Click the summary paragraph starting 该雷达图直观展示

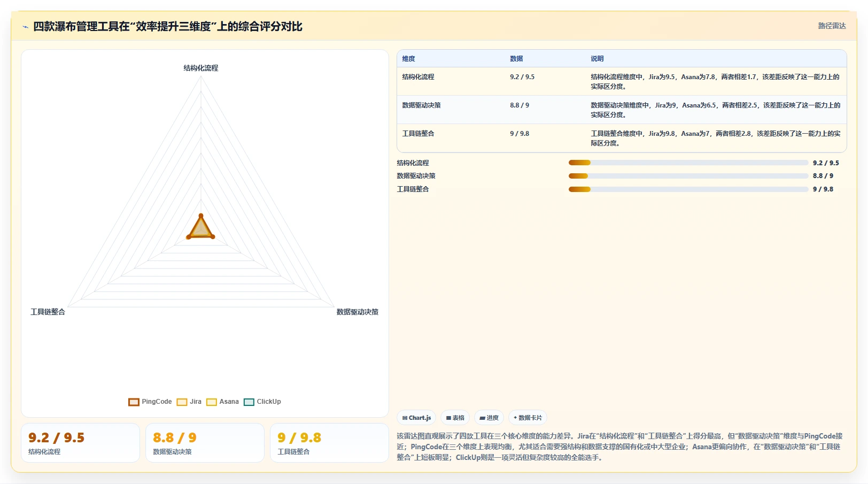(620, 447)
